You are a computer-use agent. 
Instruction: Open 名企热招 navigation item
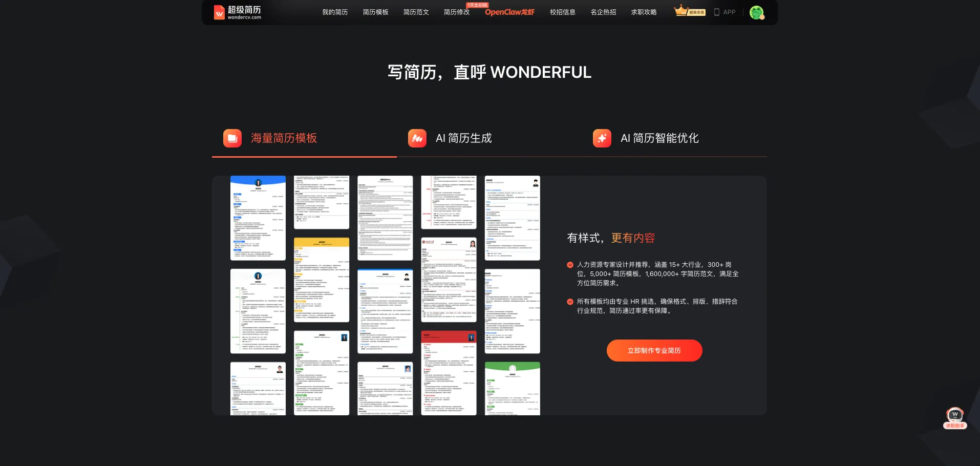pyautogui.click(x=603, y=12)
